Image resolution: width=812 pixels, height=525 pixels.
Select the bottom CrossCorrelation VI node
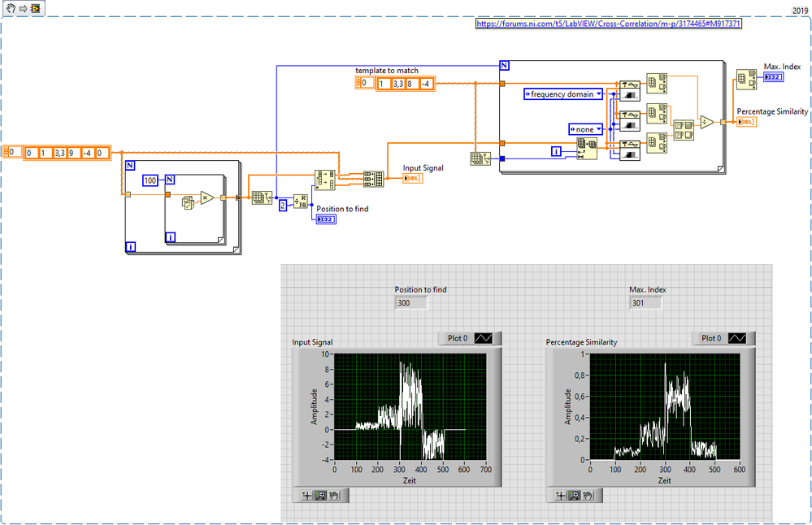pyautogui.click(x=630, y=150)
